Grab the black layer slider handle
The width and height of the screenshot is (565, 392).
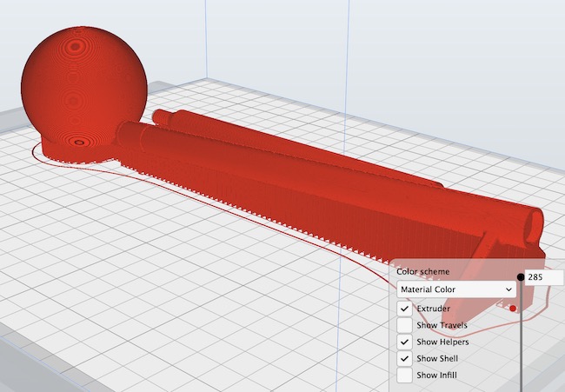pos(521,277)
